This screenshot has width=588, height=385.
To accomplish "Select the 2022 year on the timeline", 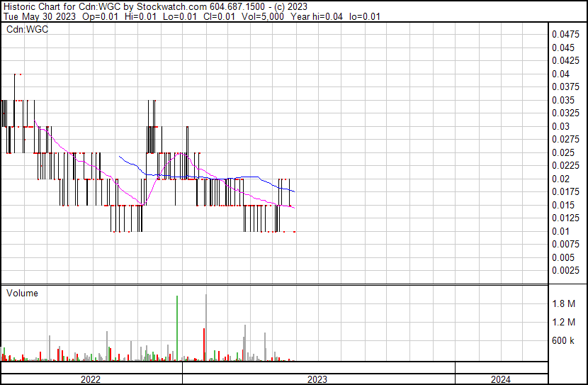I will (91, 379).
